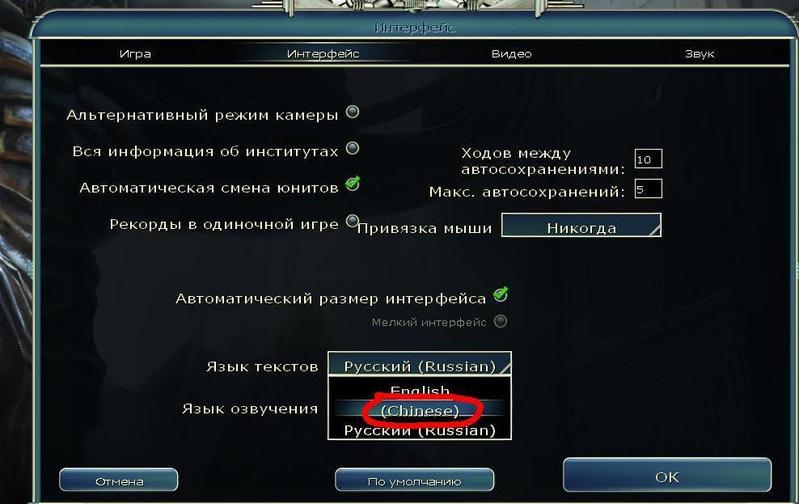This screenshot has height=504, width=799.
Task: Click the Отмена button
Action: click(119, 480)
